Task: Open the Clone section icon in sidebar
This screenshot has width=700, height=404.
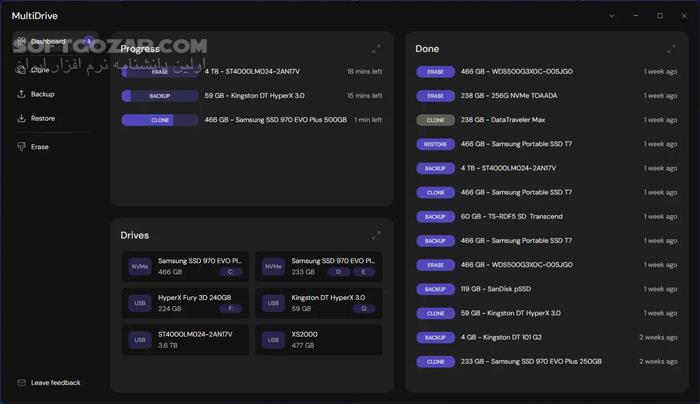Action: tap(22, 70)
